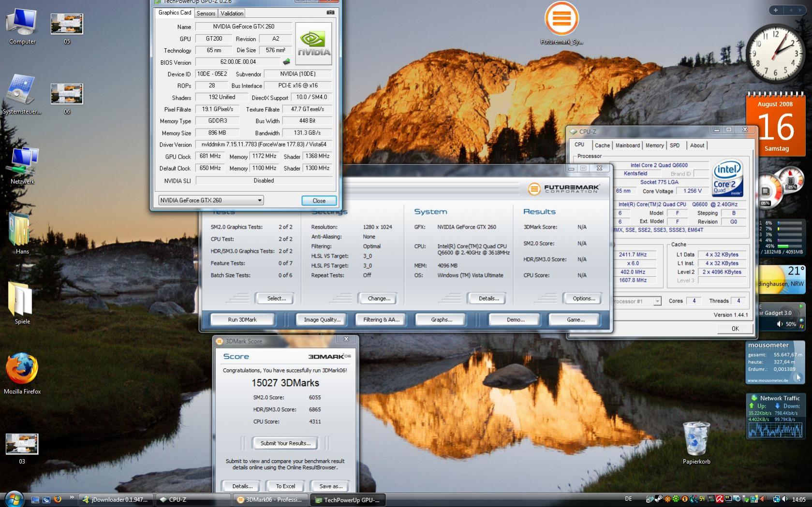This screenshot has height=507, width=812.
Task: Open the Computer desktop icon
Action: click(x=22, y=26)
